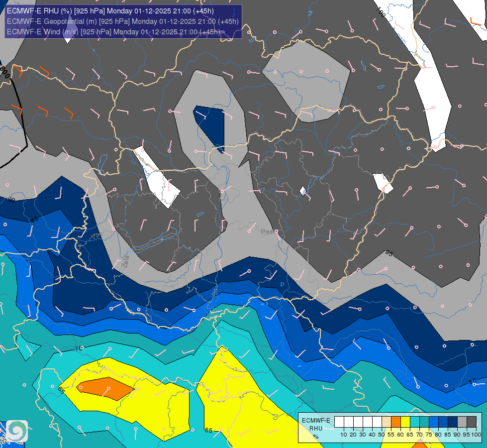
Task: Pick the bright blue 75–80% legend swatch
Action: coord(434,422)
